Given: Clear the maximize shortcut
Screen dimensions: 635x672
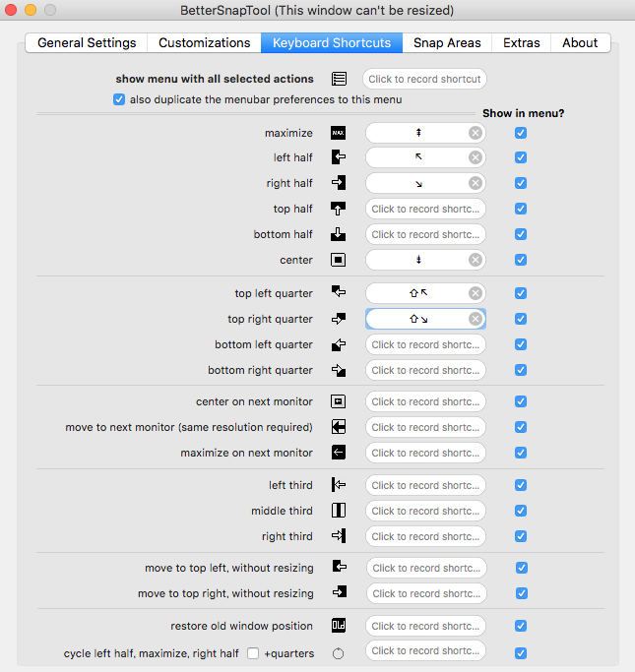Looking at the screenshot, I should 476,133.
